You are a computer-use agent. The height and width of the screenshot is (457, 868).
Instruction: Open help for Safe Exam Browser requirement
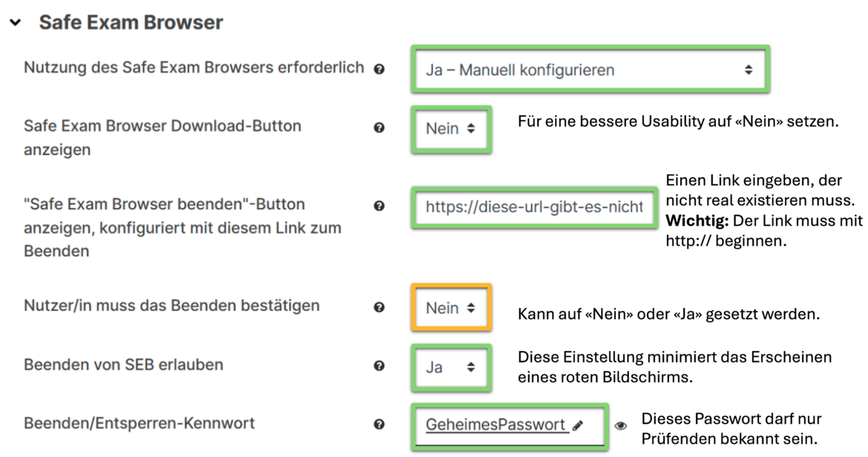click(379, 70)
